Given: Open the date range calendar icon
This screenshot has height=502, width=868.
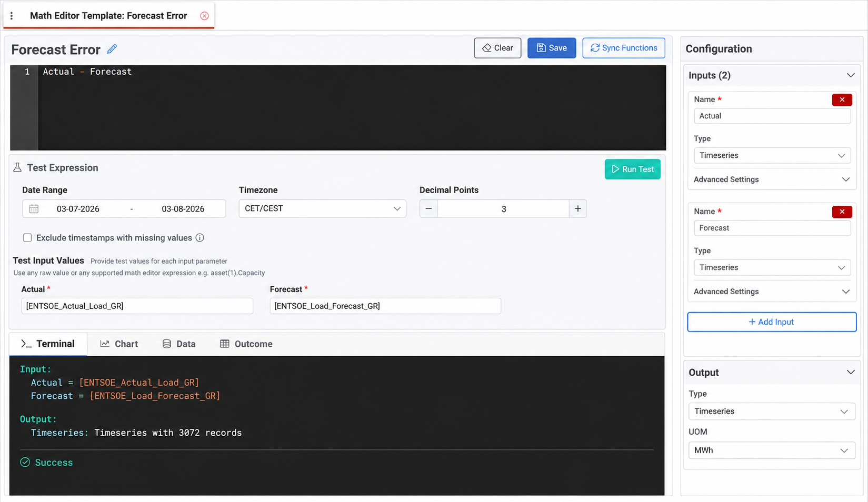Looking at the screenshot, I should click(x=34, y=209).
